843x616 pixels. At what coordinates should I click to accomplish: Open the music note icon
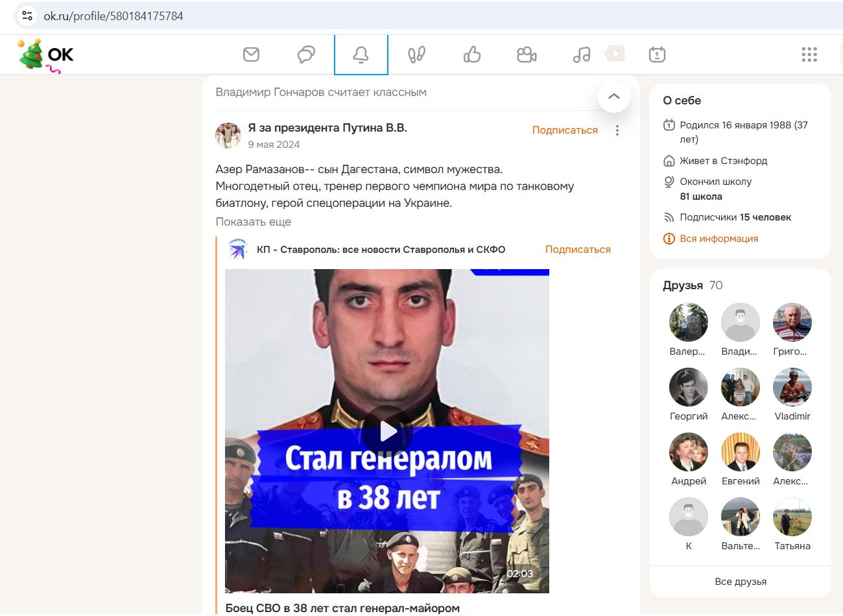(582, 54)
